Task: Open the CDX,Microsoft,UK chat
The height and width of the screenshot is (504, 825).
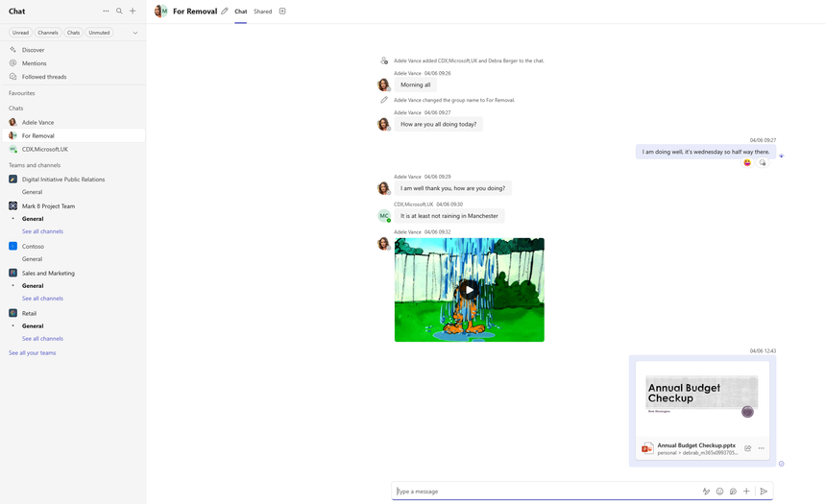Action: coord(73,150)
